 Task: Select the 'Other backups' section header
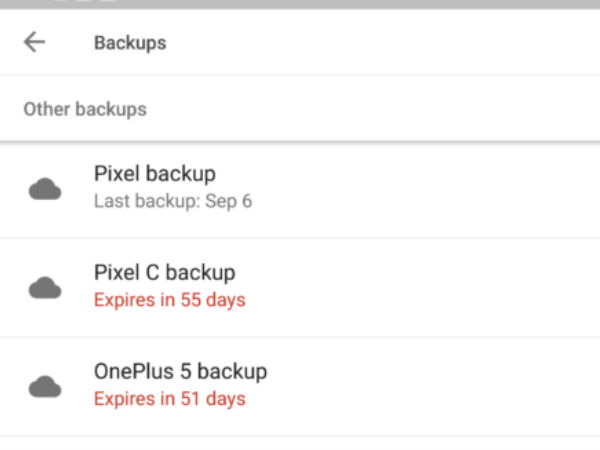pos(85,109)
